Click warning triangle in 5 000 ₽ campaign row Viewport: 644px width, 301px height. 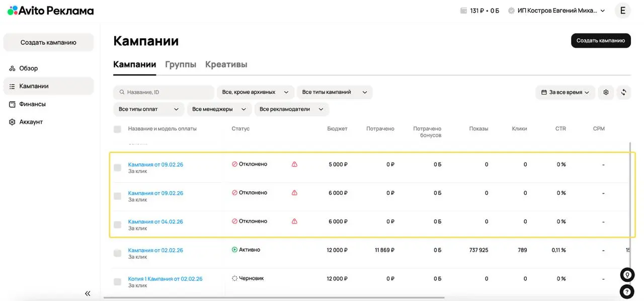(x=294, y=164)
